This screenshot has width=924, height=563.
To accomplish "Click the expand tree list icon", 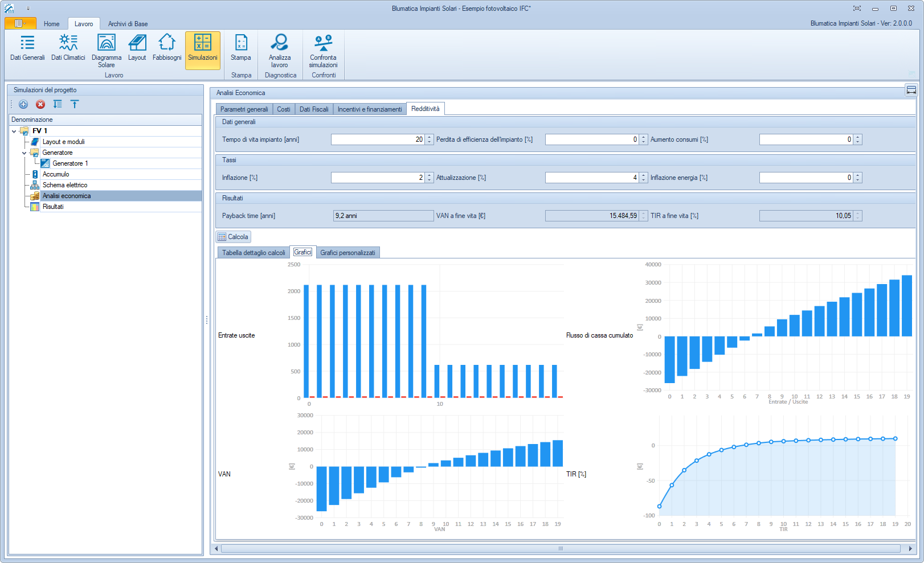I will [58, 104].
